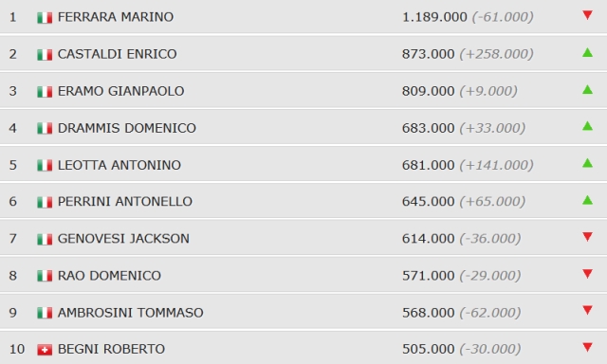Select the chip count 1.189.000

point(434,17)
